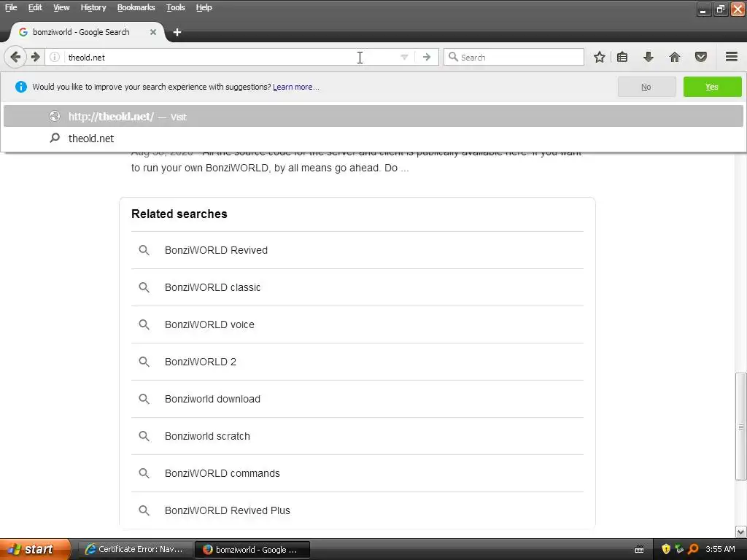Open the View menu

(61, 7)
